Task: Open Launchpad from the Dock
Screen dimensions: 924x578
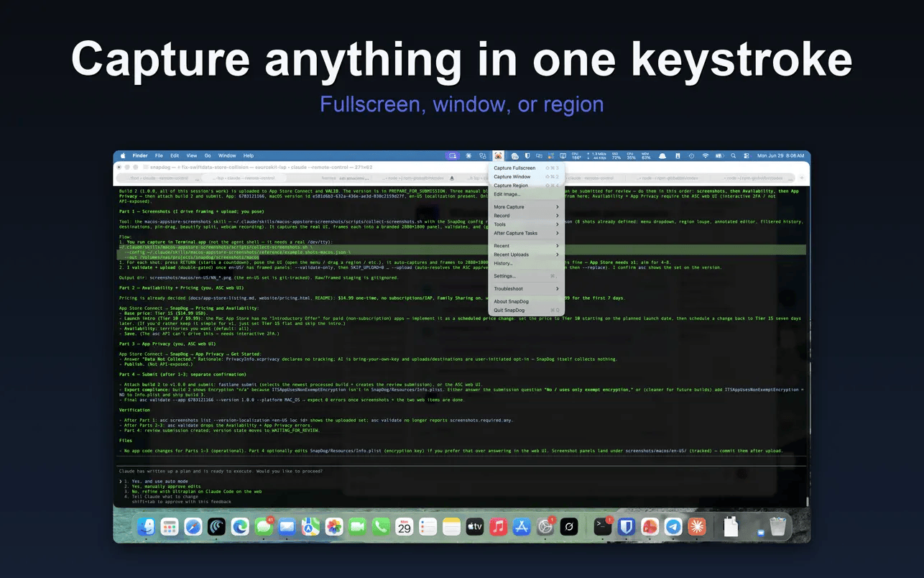Action: pyautogui.click(x=170, y=527)
